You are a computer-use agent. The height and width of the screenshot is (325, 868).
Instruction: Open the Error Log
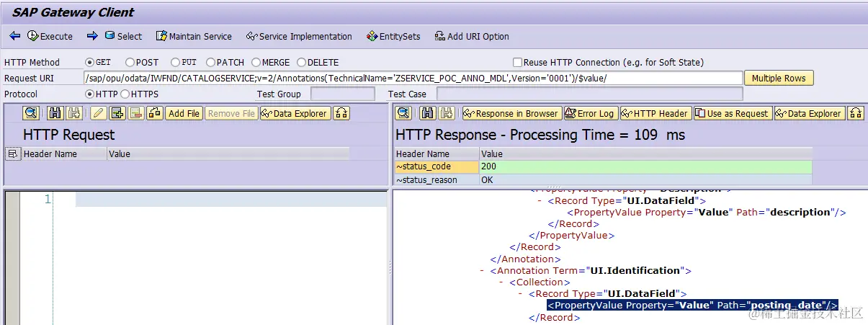tap(591, 113)
